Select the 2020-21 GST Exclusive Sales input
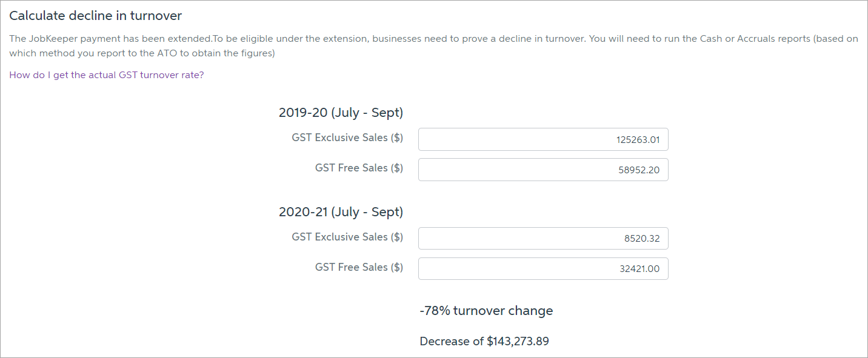The image size is (868, 358). pyautogui.click(x=542, y=238)
